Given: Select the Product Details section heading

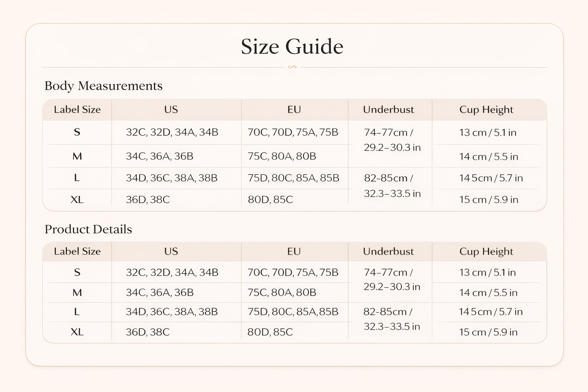Looking at the screenshot, I should 88,229.
